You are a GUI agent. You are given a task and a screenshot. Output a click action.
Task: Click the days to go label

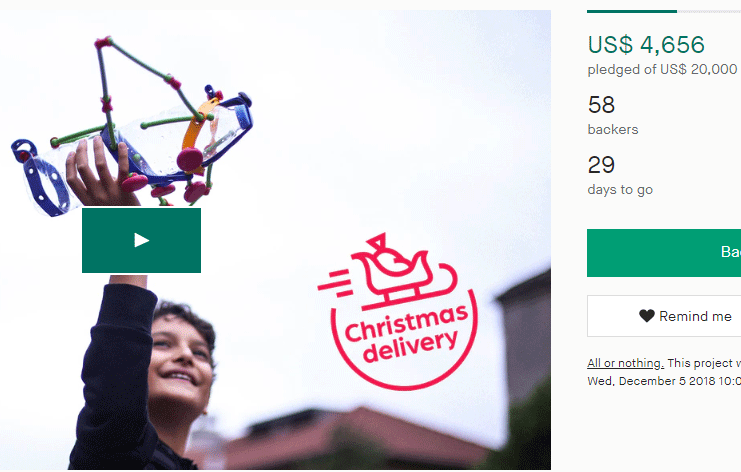pos(620,190)
